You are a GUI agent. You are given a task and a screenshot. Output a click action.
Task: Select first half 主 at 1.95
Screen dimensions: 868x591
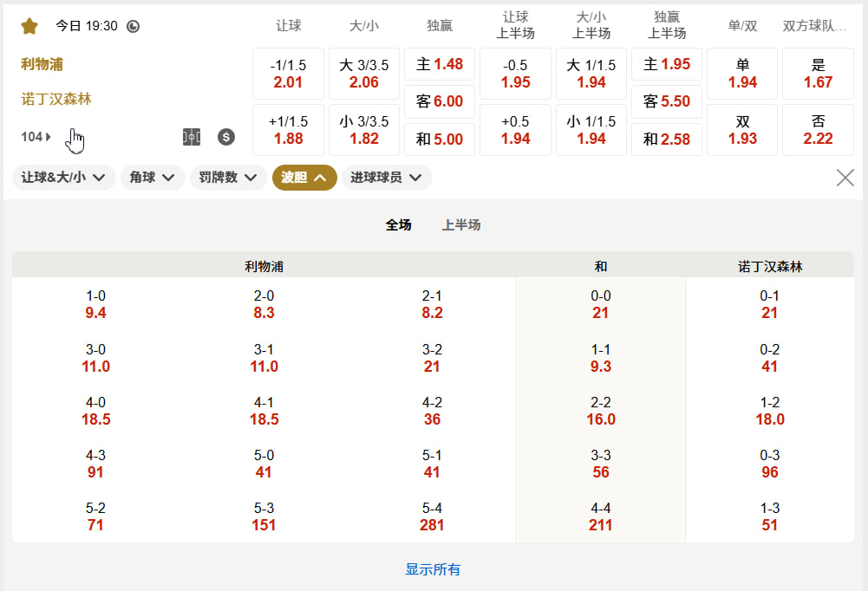667,64
